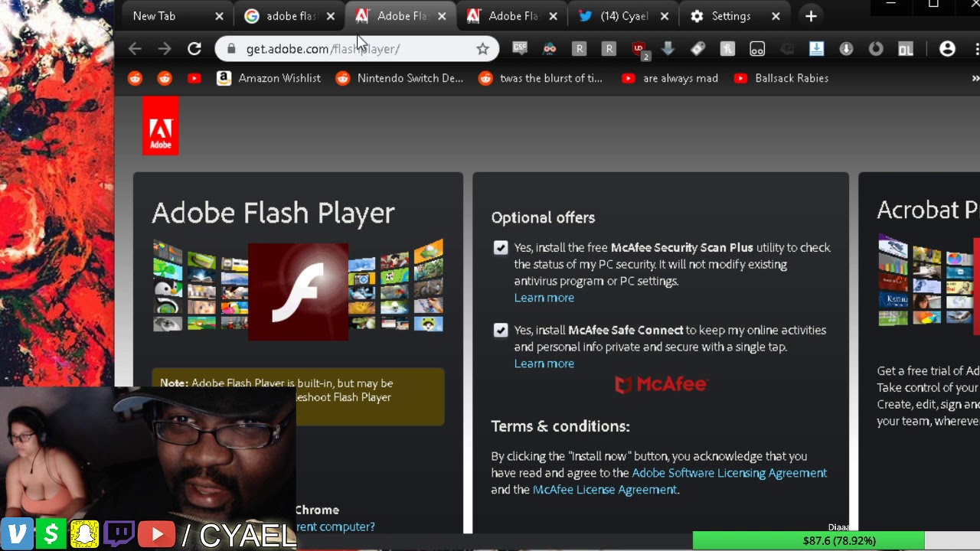Open the uBlock Origin shield extension
Viewport: 980px width, 551px height.
[639, 49]
